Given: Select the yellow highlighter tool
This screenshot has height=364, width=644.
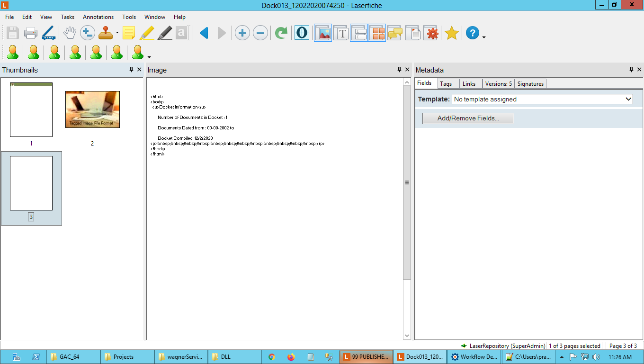Looking at the screenshot, I should coord(147,33).
